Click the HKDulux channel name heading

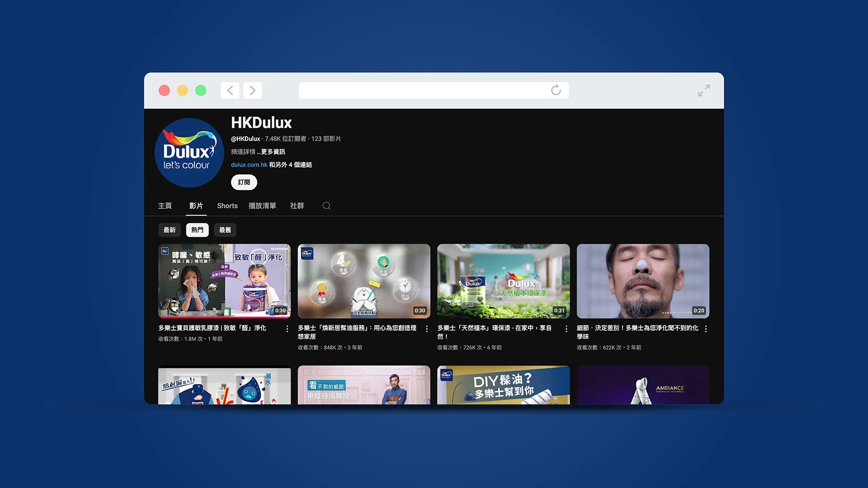click(261, 122)
